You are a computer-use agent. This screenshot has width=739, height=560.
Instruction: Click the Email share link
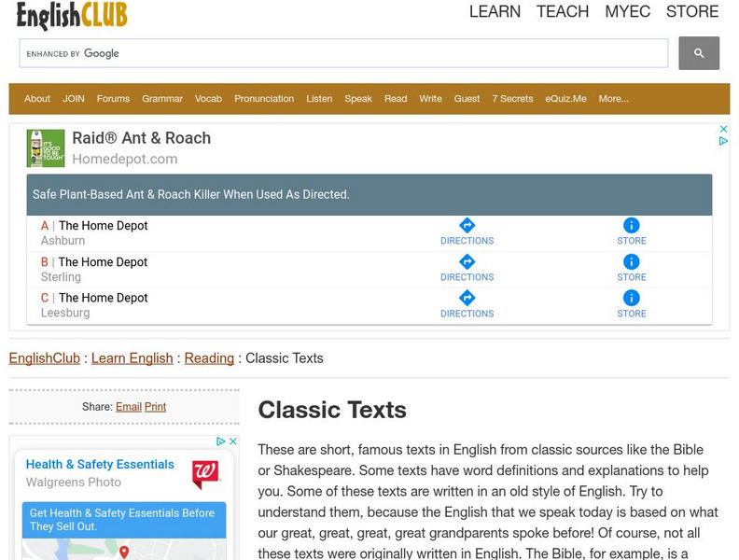coord(129,406)
